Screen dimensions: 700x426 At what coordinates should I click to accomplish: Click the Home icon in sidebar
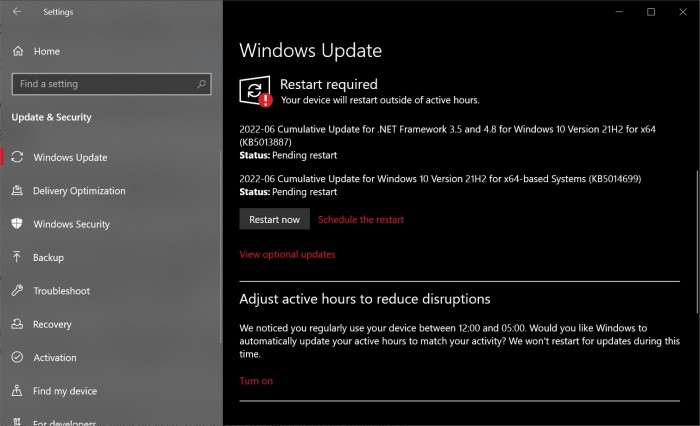(x=17, y=51)
